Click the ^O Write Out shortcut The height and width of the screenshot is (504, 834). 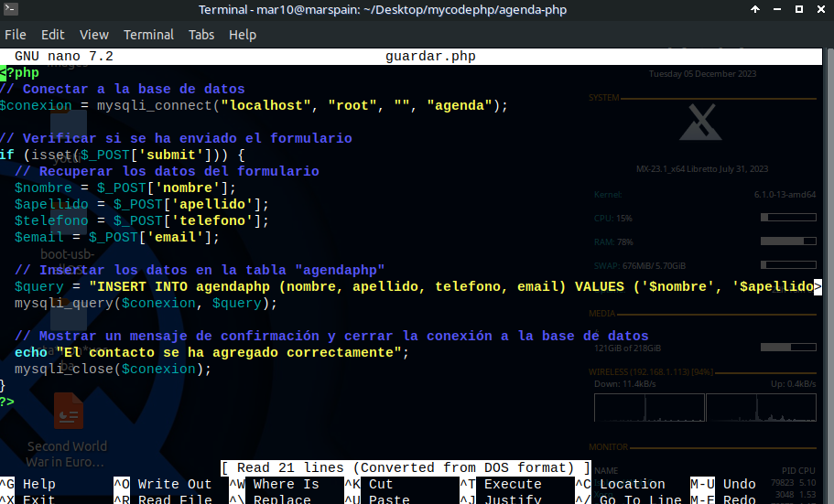(163, 485)
